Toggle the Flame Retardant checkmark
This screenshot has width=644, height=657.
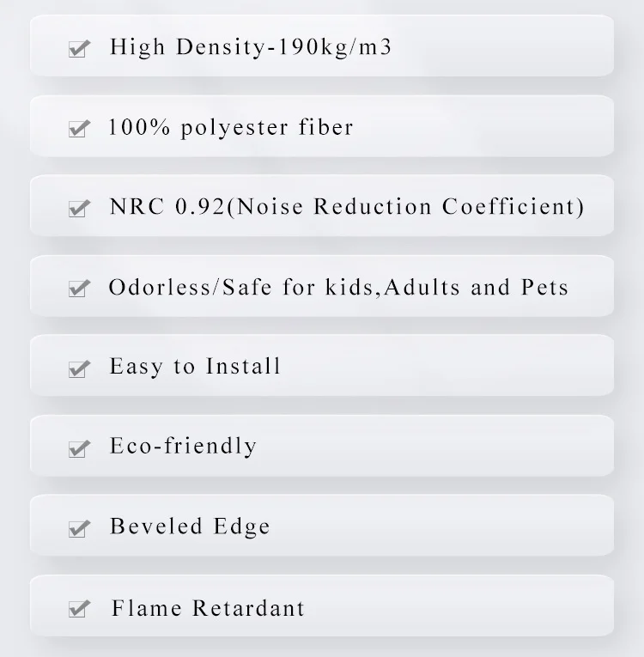(x=79, y=610)
